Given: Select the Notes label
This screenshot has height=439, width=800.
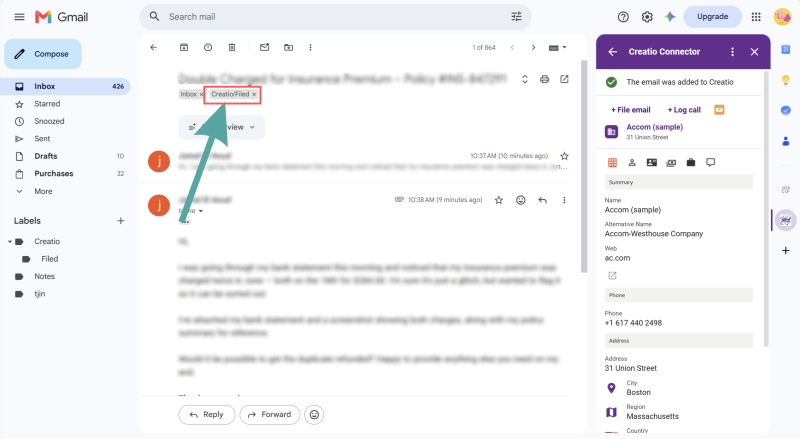Looking at the screenshot, I should [44, 276].
